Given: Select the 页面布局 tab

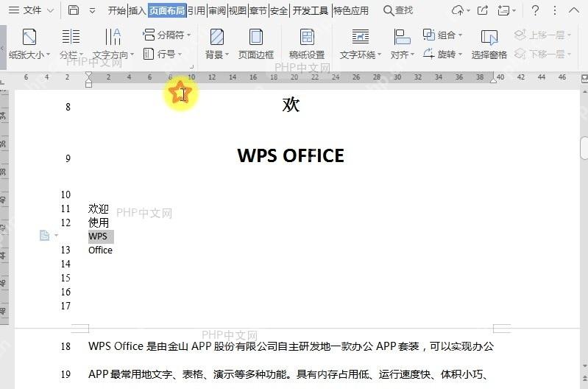Looking at the screenshot, I should pyautogui.click(x=167, y=10).
